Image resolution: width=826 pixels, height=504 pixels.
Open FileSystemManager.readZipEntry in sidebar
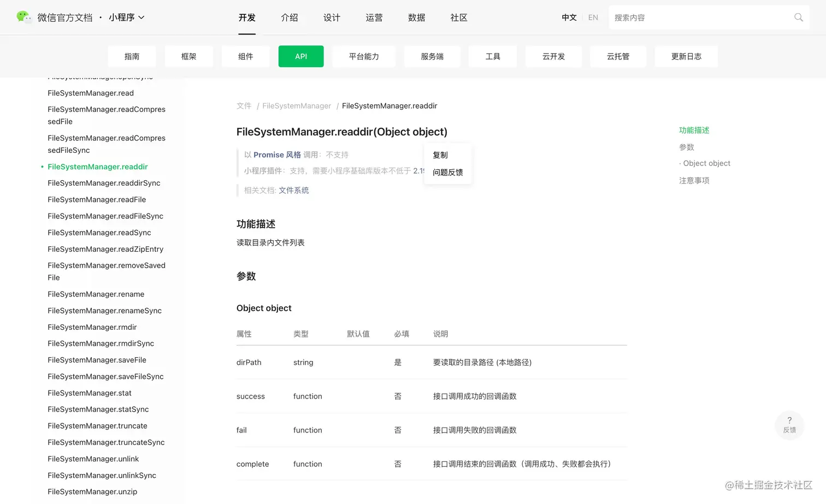105,249
